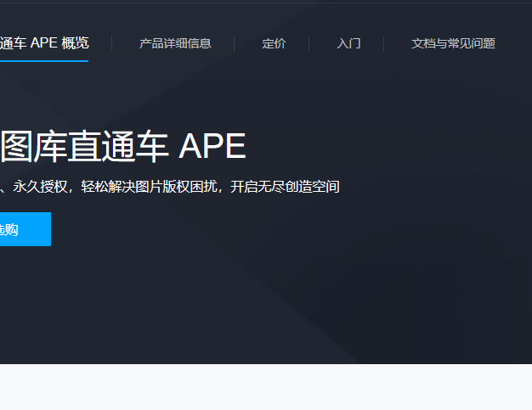Select the 入门 getting started tab
Viewport: 532px width, 410px height.
(x=348, y=43)
